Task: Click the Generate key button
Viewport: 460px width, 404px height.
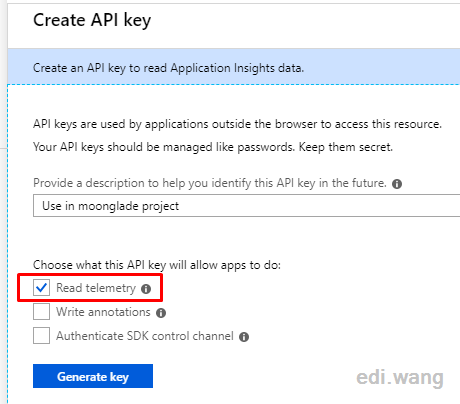Action: pos(93,376)
